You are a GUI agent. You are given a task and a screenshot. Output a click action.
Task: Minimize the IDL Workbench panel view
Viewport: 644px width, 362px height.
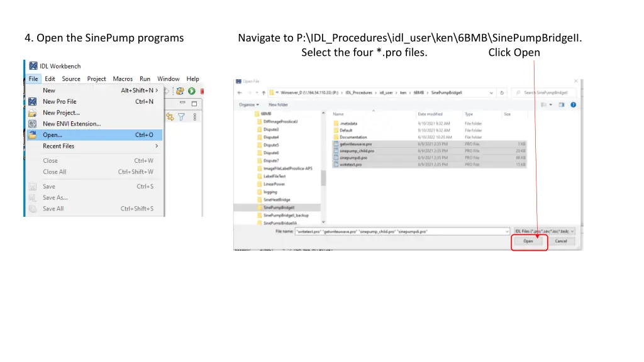tap(182, 102)
